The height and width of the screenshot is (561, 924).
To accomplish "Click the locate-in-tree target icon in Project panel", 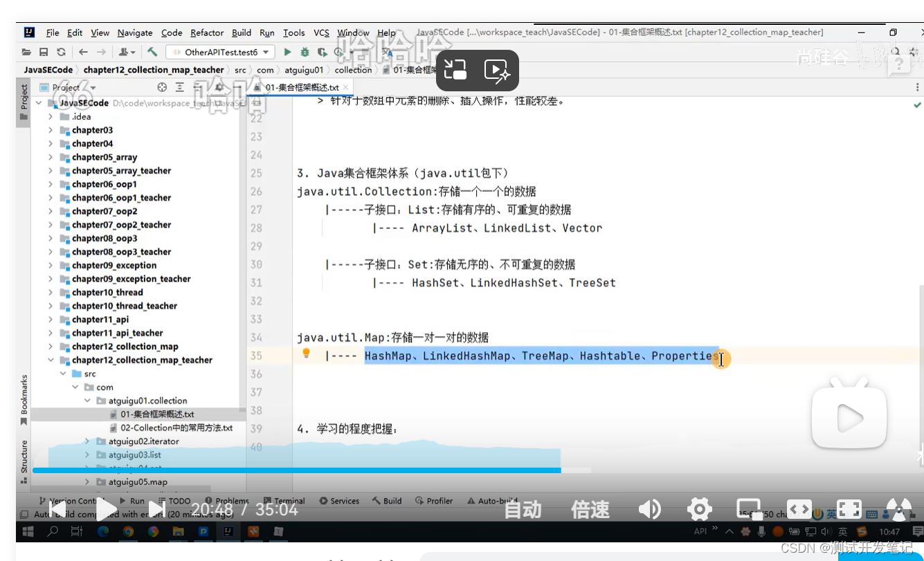I will [162, 87].
